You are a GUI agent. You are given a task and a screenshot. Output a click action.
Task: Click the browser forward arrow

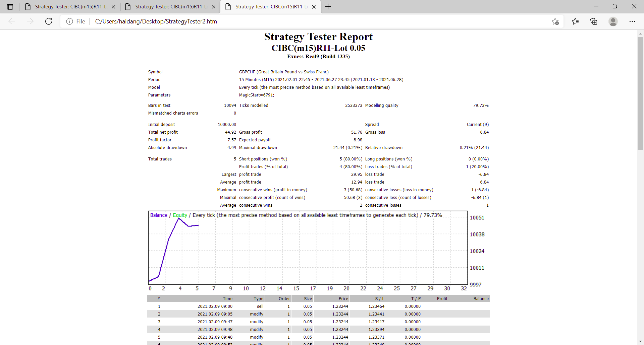pyautogui.click(x=30, y=21)
